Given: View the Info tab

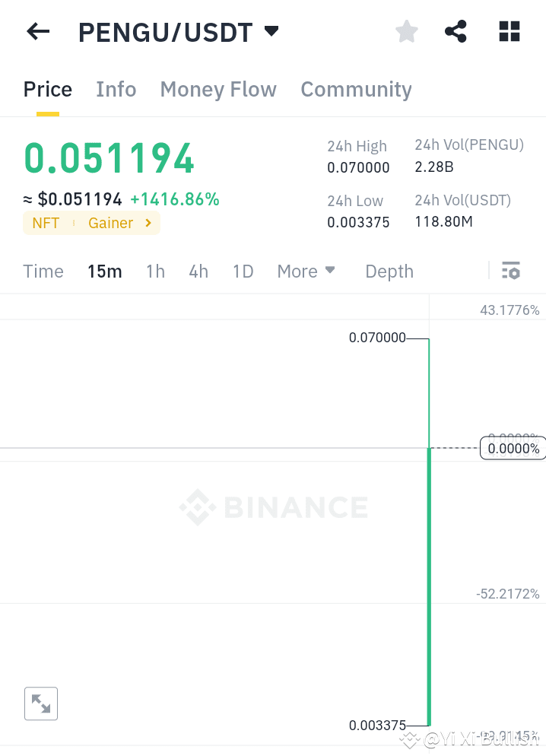Looking at the screenshot, I should [x=116, y=89].
